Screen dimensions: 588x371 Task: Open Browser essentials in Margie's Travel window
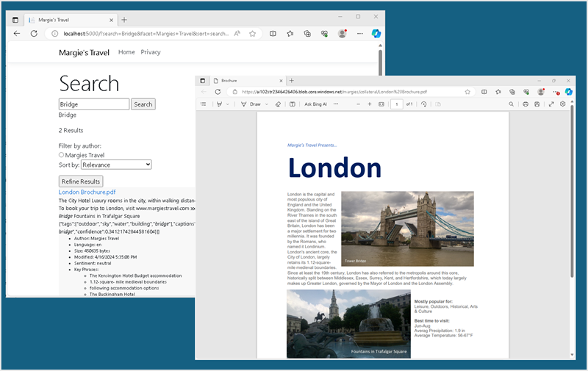tap(324, 34)
